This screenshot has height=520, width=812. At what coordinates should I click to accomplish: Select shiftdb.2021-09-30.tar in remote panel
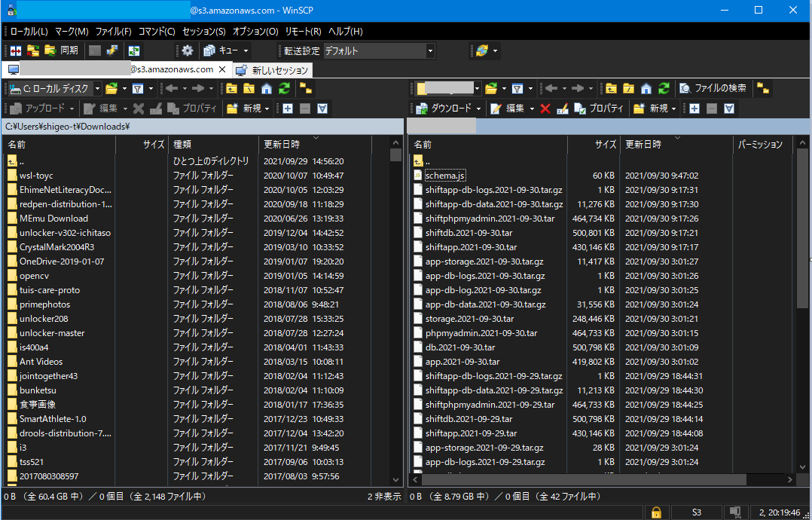[x=469, y=233]
